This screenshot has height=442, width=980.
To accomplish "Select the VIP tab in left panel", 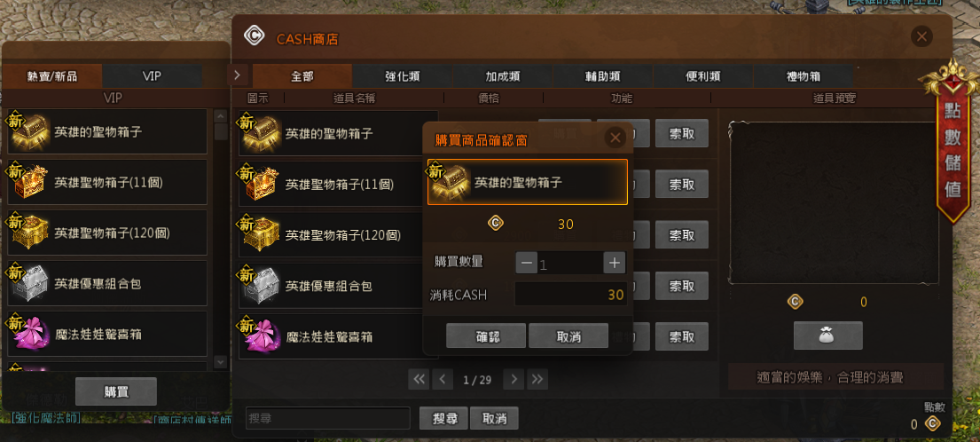I will pyautogui.click(x=152, y=76).
